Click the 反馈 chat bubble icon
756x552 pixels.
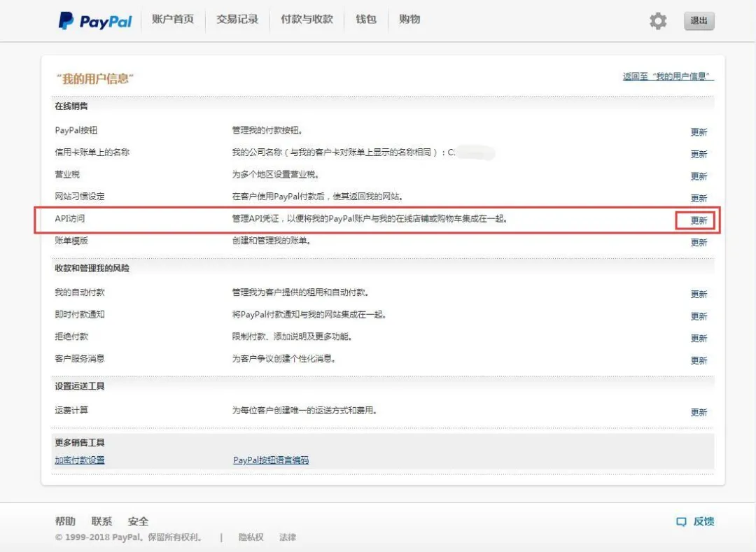tap(681, 521)
